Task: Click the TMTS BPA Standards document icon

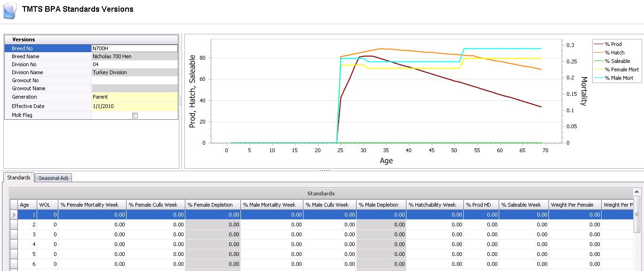Action: point(10,10)
